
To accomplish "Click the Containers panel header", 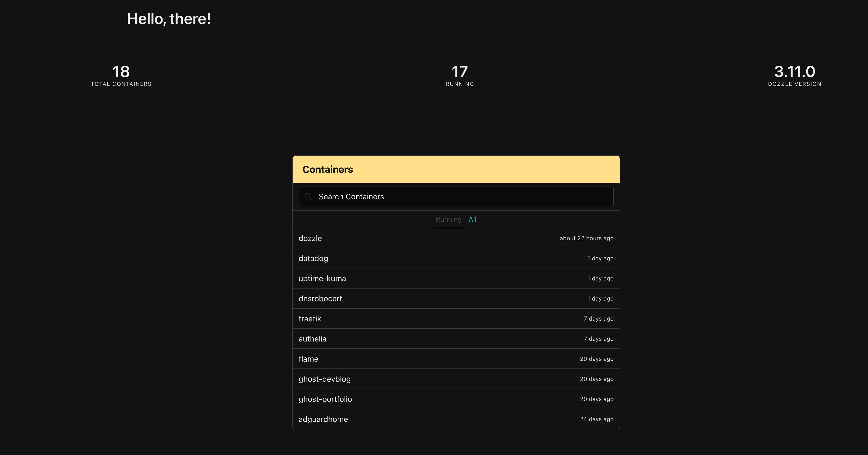I will coord(328,169).
